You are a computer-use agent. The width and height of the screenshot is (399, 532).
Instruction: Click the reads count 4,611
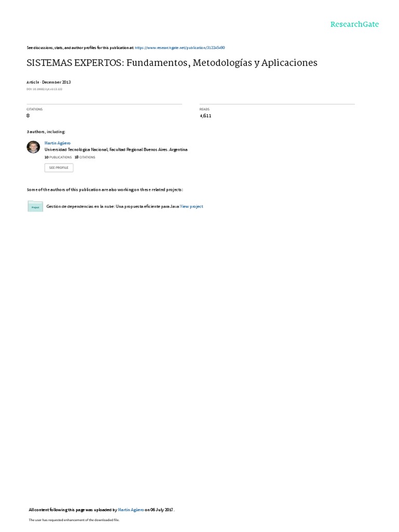click(205, 116)
